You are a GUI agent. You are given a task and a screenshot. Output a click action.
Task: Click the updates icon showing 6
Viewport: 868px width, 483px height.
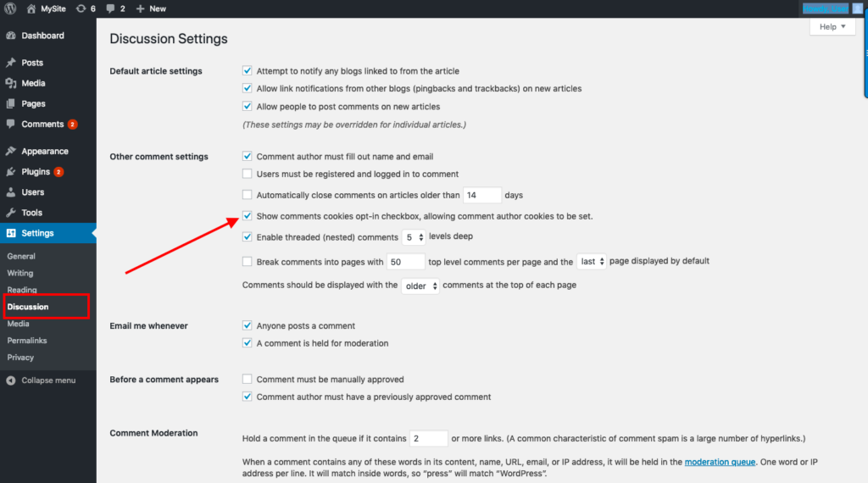(x=81, y=8)
